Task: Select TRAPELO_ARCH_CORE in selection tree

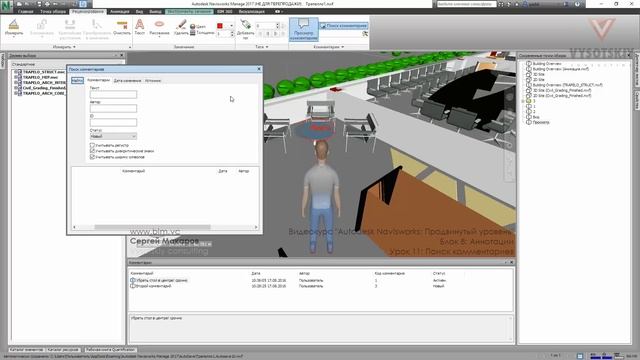Action: [44, 93]
